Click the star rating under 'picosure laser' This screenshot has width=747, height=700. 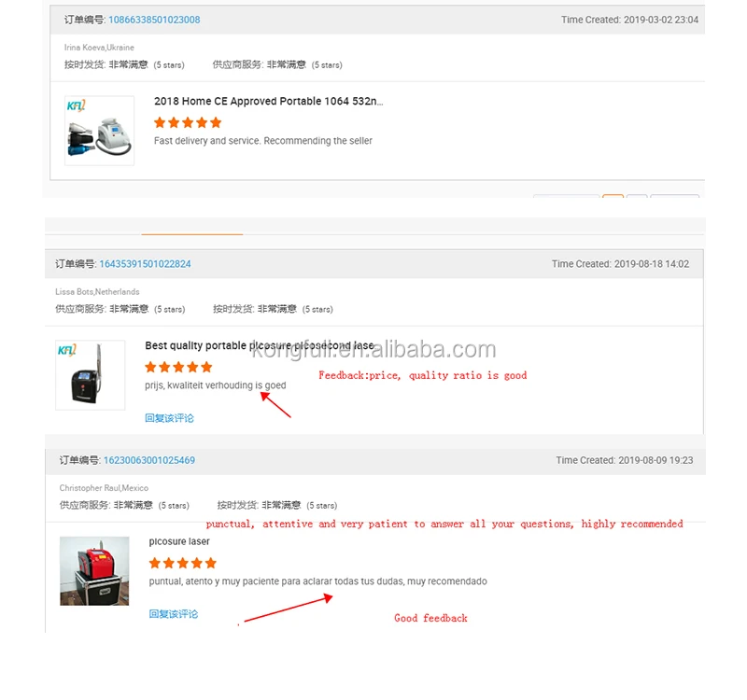pos(182,563)
